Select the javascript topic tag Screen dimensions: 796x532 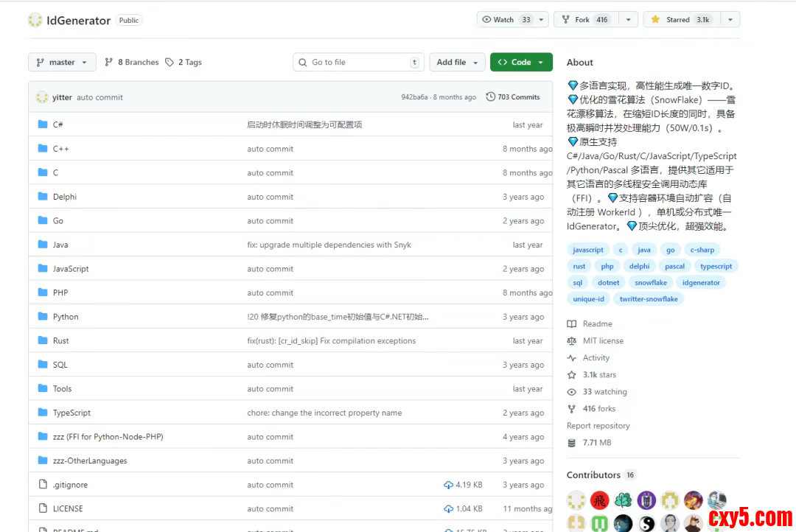click(587, 250)
